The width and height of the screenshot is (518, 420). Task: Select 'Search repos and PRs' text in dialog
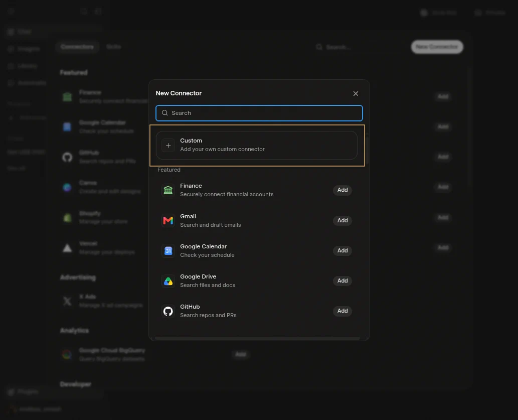208,315
